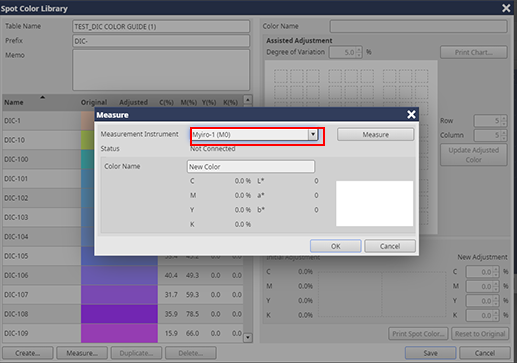Click the white measured color preview swatch

coord(375,203)
